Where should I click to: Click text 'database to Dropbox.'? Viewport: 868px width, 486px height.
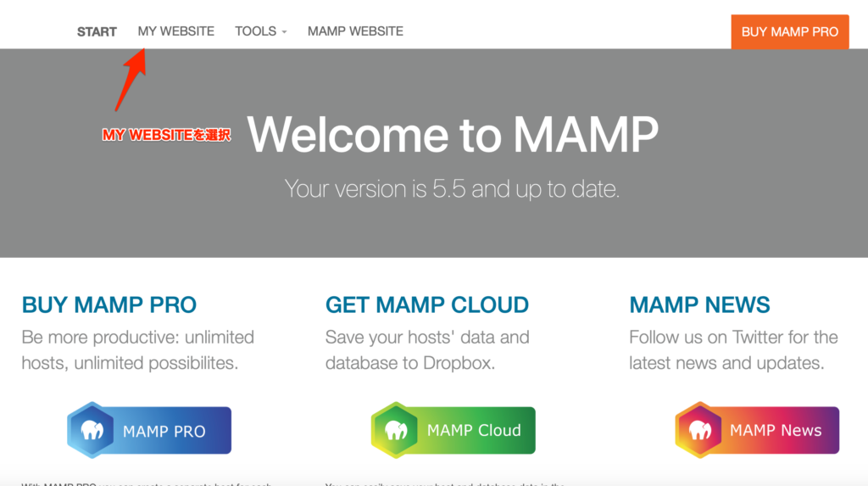pos(410,363)
